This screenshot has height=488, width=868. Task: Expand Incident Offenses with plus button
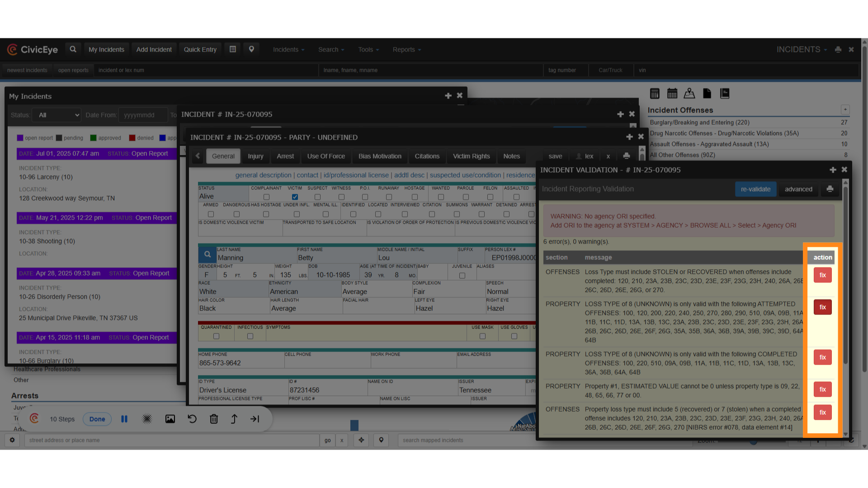(x=845, y=110)
